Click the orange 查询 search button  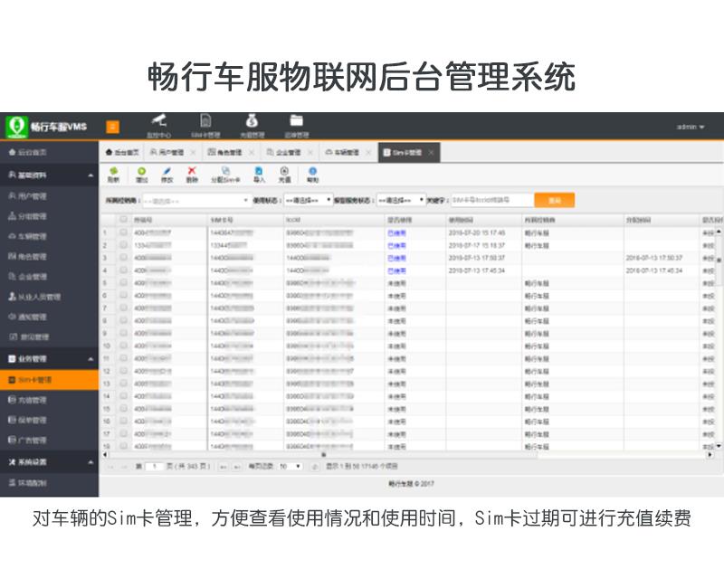pyautogui.click(x=554, y=201)
